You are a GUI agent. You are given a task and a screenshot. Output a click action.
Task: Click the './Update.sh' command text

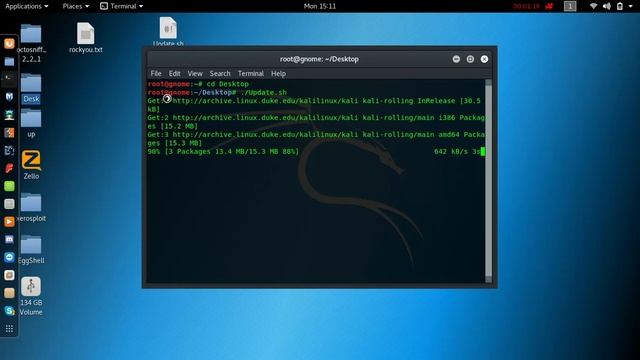click(x=264, y=93)
